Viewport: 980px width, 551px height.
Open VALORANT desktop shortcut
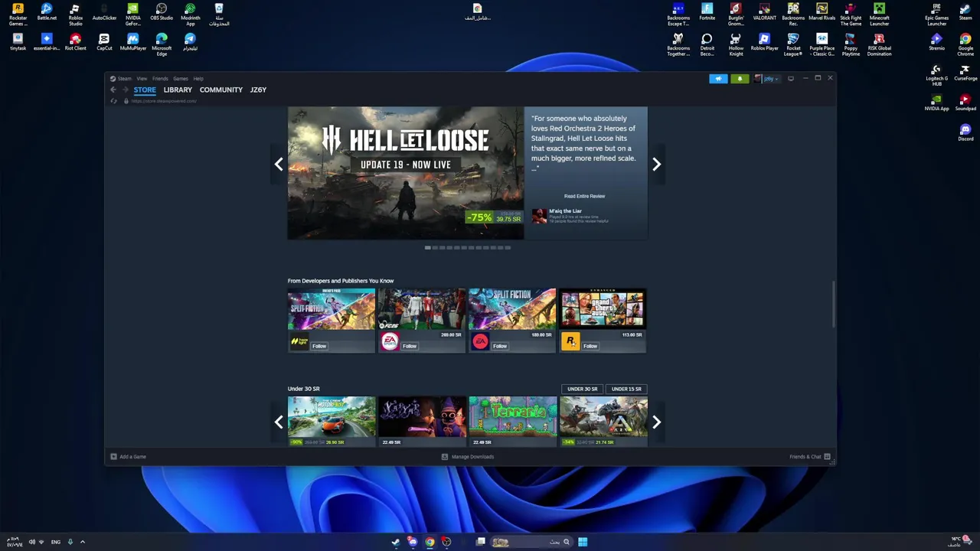764,12
